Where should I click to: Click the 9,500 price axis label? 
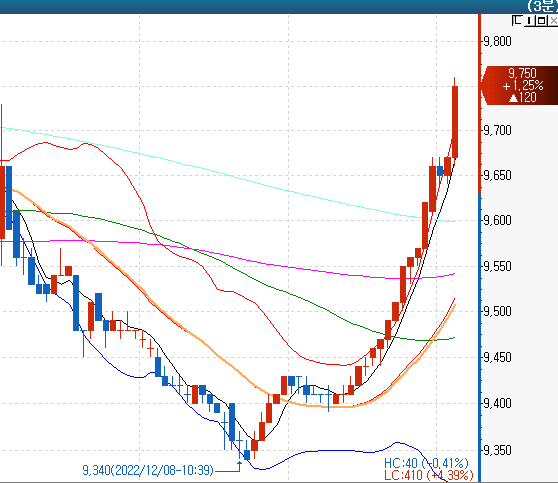(x=498, y=311)
